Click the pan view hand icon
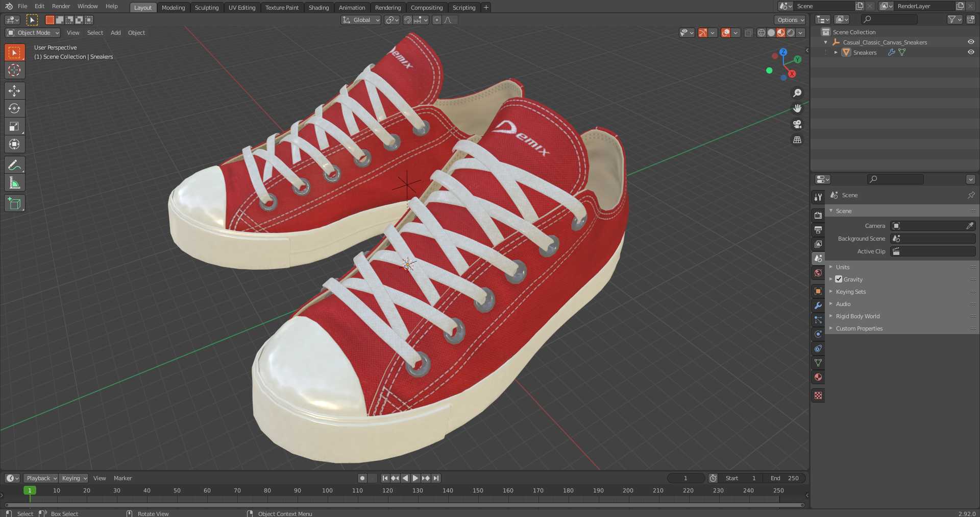Viewport: 980px width, 517px height. tap(797, 108)
